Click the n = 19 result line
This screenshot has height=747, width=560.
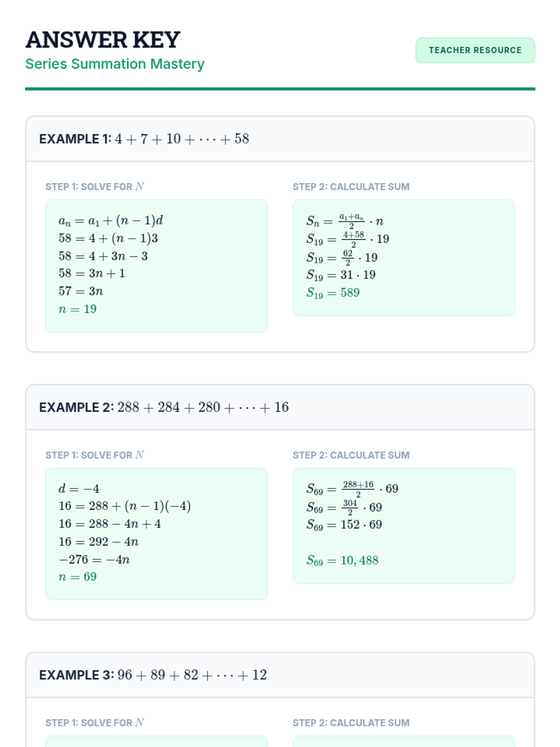click(77, 309)
